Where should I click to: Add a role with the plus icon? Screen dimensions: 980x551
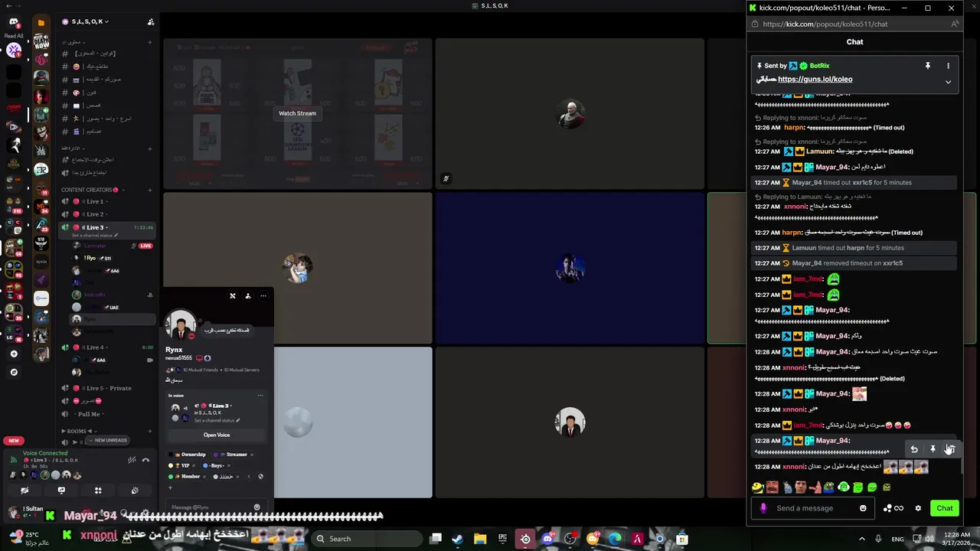(171, 487)
